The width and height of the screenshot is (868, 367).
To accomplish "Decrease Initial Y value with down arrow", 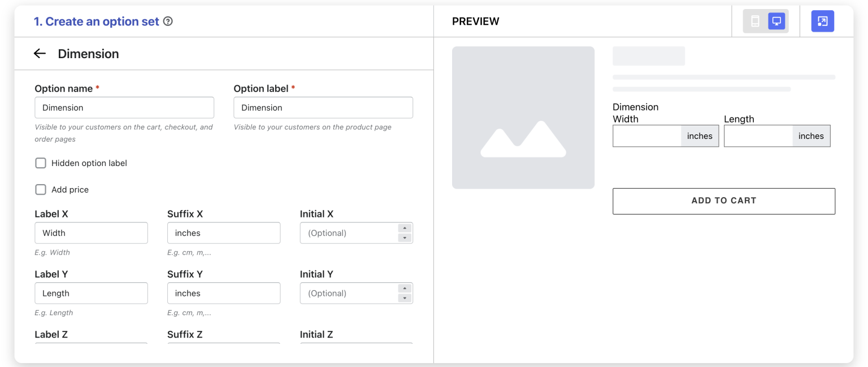I will (405, 298).
